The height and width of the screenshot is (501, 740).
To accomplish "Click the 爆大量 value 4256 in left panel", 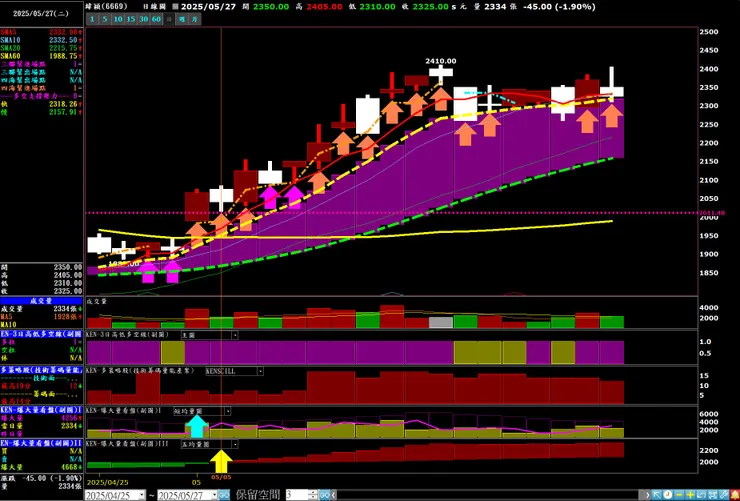I will (x=71, y=418).
